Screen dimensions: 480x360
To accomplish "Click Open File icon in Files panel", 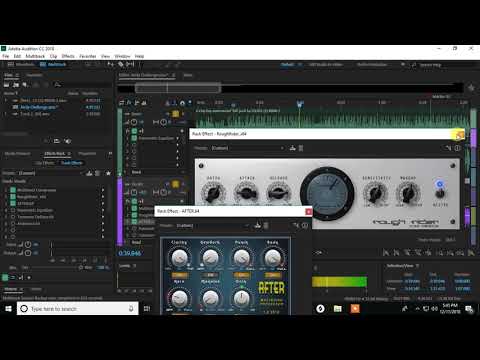I will [x=6, y=85].
